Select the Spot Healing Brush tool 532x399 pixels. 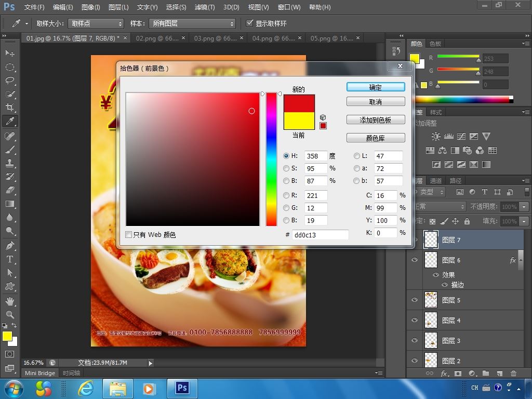click(x=9, y=137)
